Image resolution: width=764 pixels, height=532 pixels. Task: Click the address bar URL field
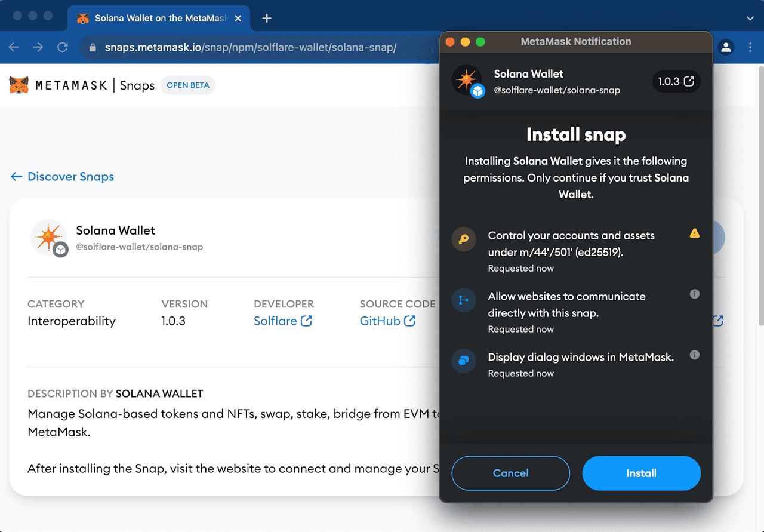[x=251, y=48]
